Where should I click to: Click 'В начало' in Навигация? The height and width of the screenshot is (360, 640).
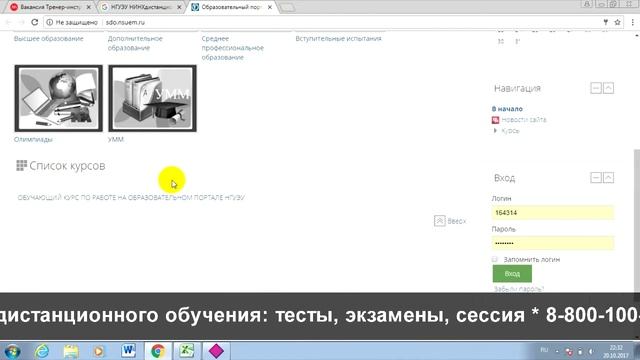click(x=507, y=109)
